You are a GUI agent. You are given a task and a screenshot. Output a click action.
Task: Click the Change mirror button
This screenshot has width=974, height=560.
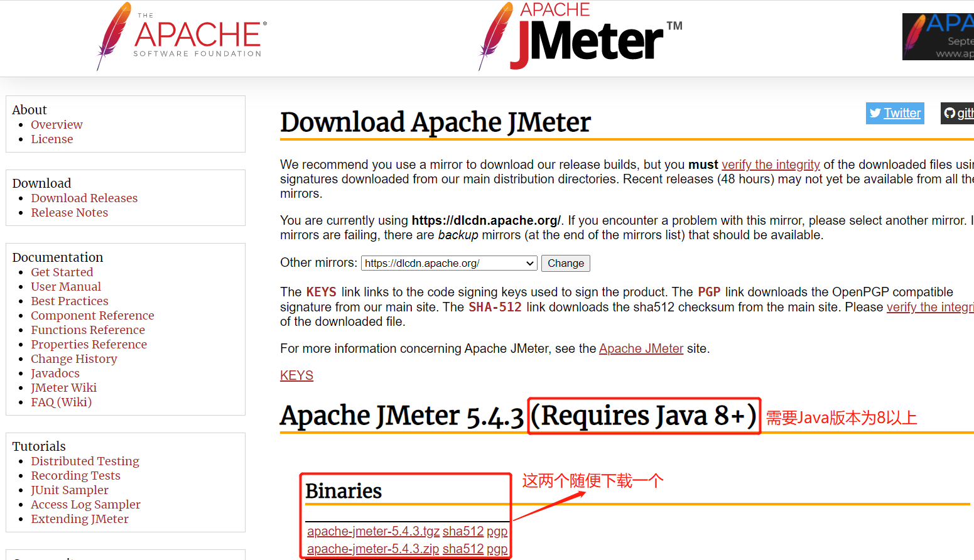(566, 263)
